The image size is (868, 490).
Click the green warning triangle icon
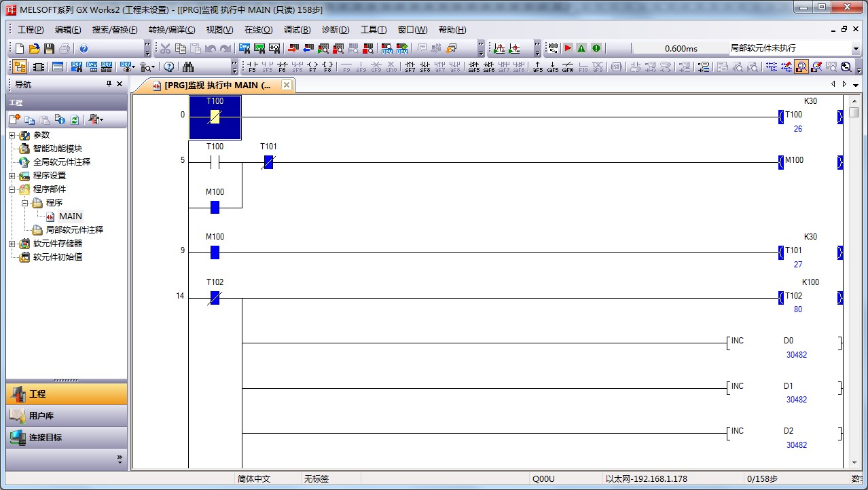[581, 48]
